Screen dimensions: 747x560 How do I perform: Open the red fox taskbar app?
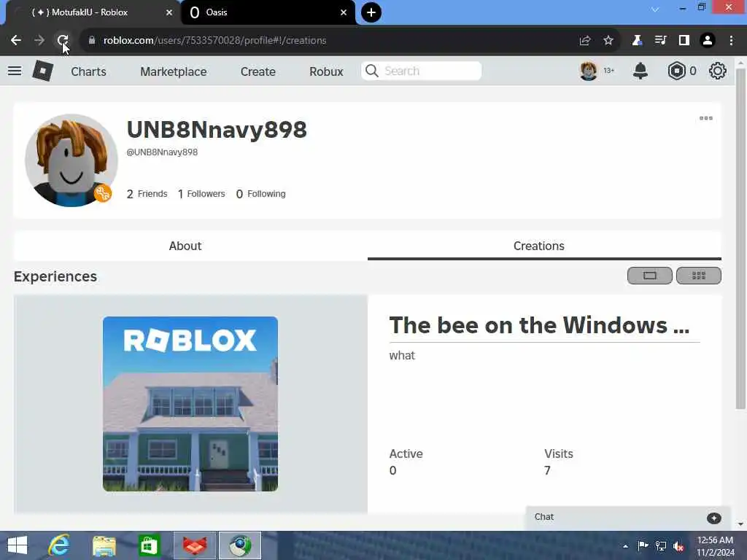195,545
